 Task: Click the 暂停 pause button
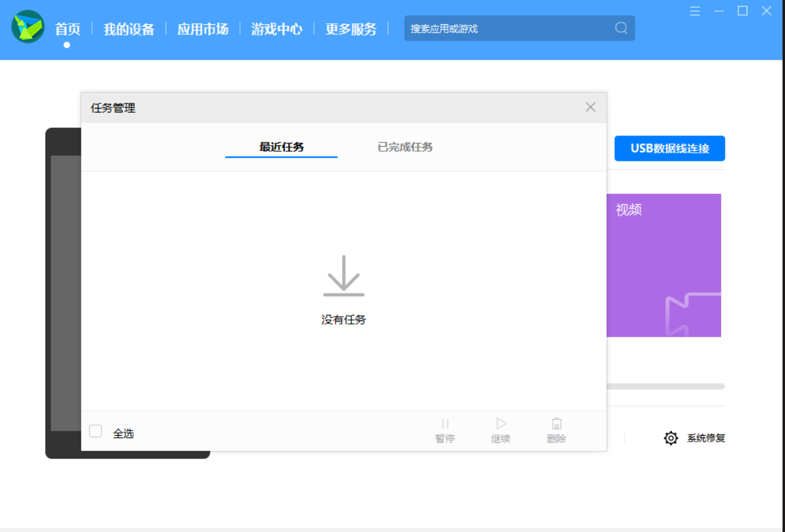pos(445,431)
